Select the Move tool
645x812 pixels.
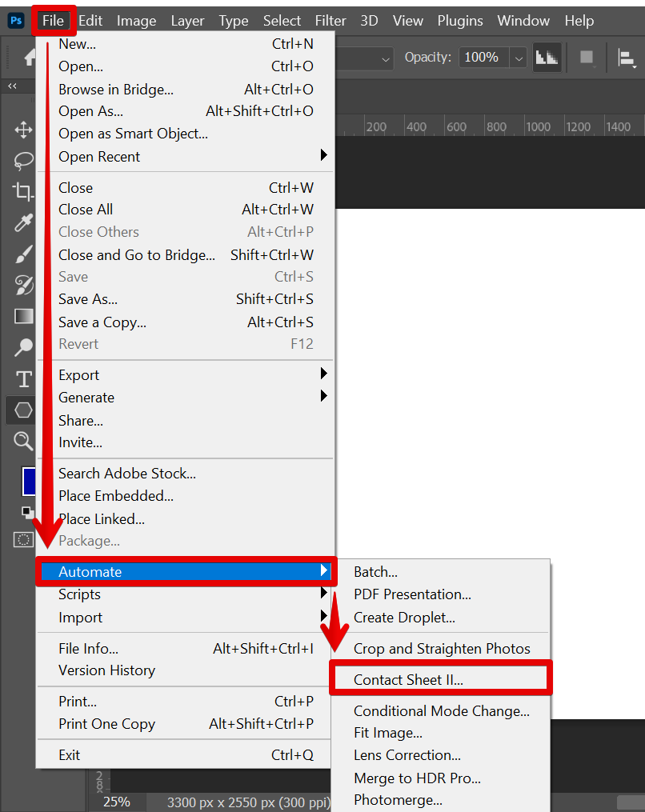click(23, 130)
